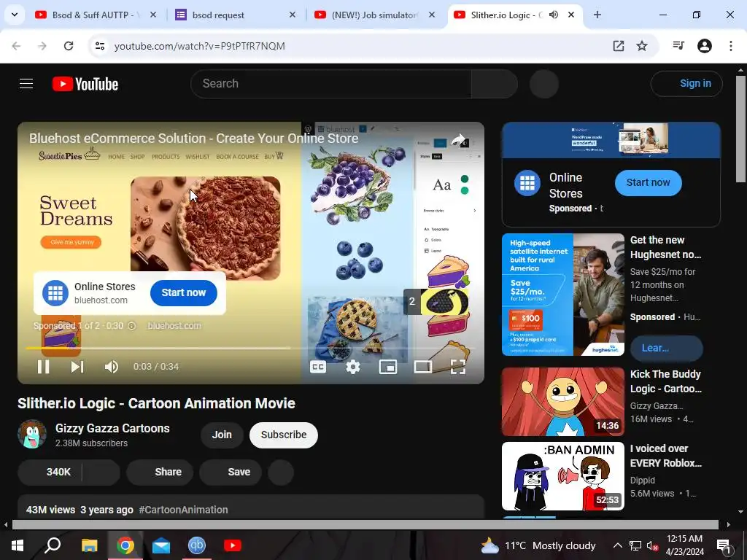This screenshot has width=747, height=560.
Task: Click the video progress bar
Action: point(251,348)
